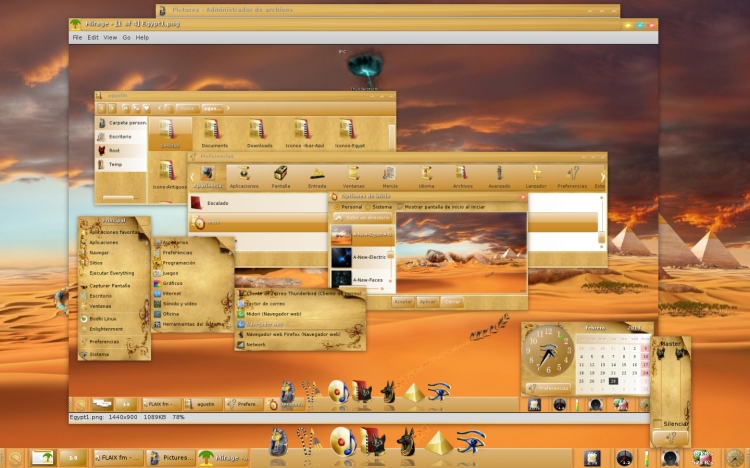Open the Avanzado icon tab in Preferencias
Viewport: 750px width, 468px height.
coord(499,177)
